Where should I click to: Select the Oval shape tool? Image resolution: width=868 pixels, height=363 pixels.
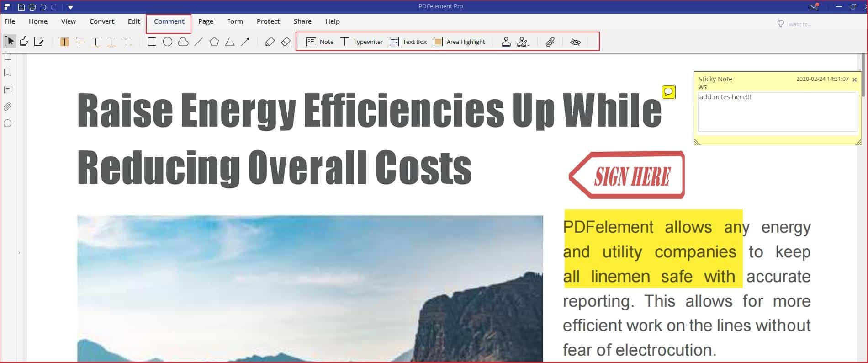click(168, 42)
